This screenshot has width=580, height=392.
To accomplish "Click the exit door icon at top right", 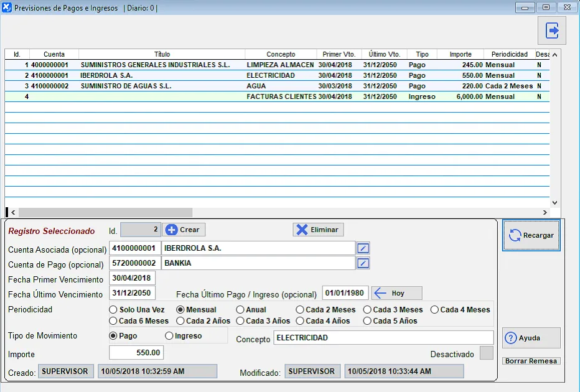I will 552,30.
